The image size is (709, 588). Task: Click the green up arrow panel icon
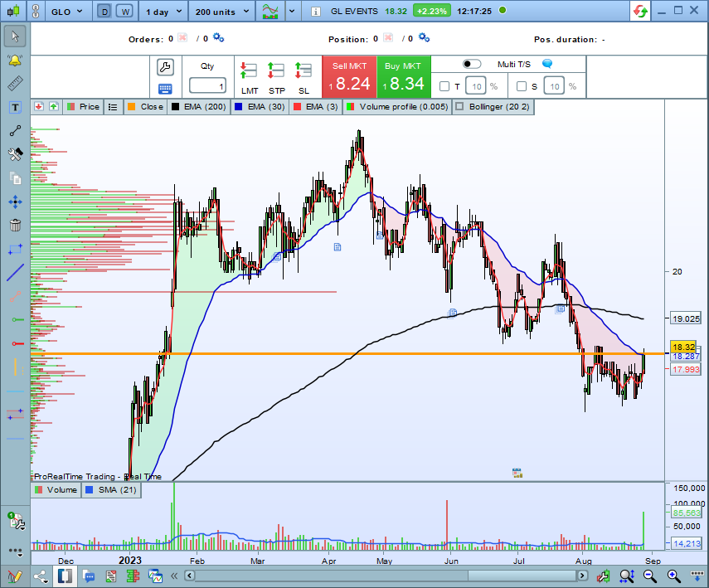54,107
